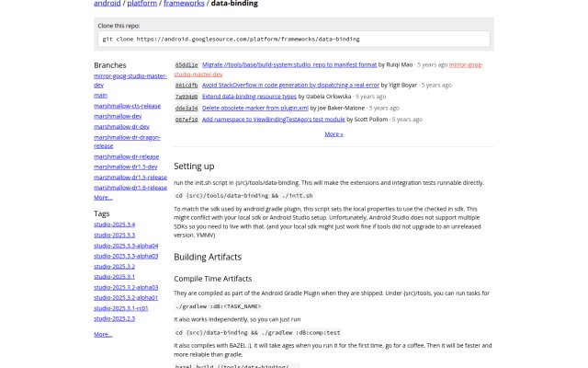Open commit hash 881cdfb
The height and width of the screenshot is (368, 588).
click(187, 86)
